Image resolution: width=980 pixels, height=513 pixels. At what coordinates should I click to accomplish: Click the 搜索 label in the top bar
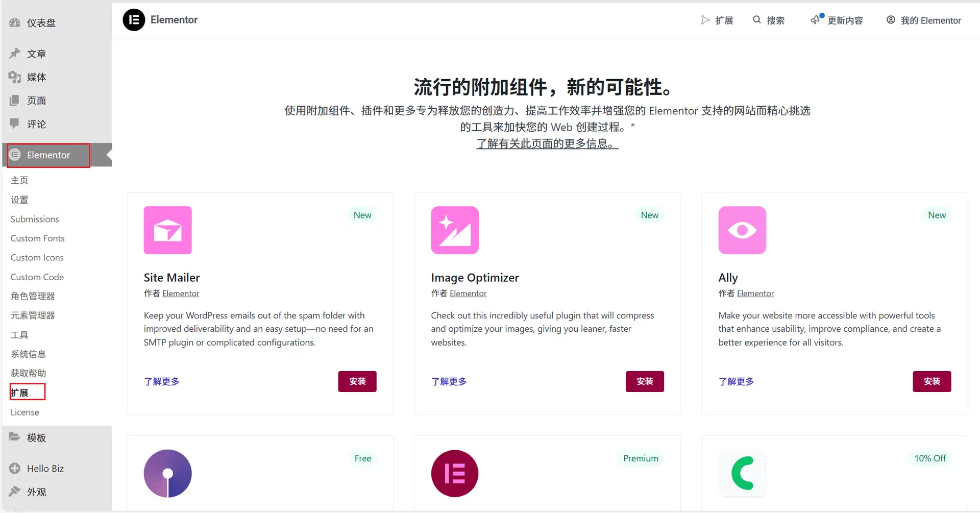click(775, 20)
